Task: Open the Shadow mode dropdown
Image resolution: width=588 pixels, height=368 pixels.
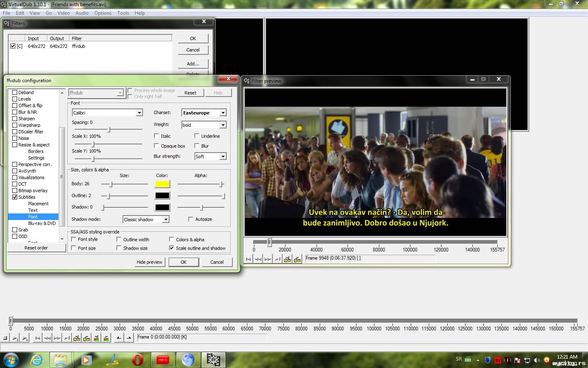Action: (166, 220)
